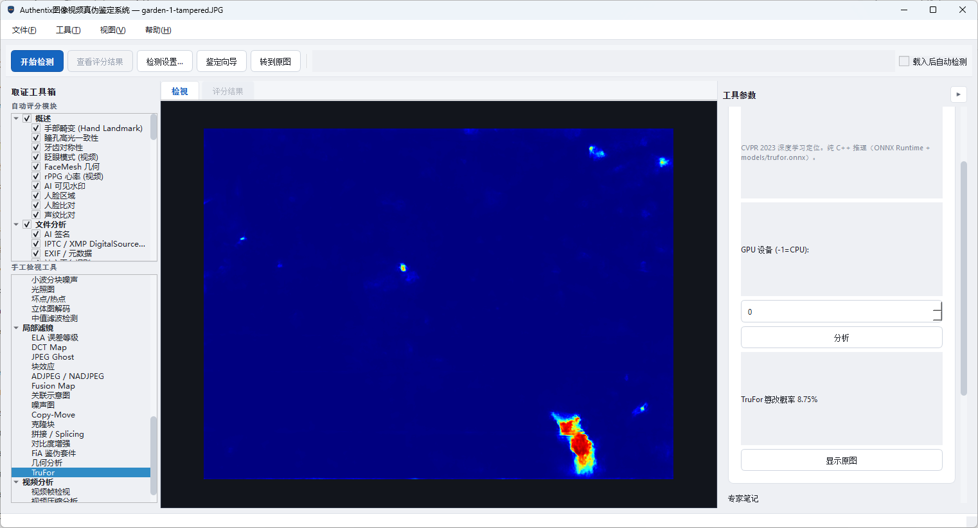Screen dimensions: 978x528
Task: Select the 立体图解码 tool
Action: (51, 309)
